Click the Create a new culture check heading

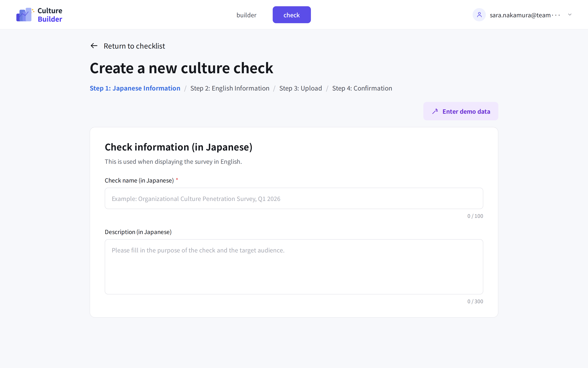click(x=181, y=68)
